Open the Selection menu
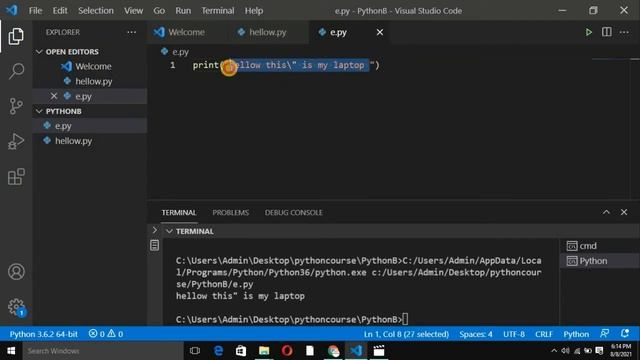This screenshot has width=640, height=360. point(96,11)
